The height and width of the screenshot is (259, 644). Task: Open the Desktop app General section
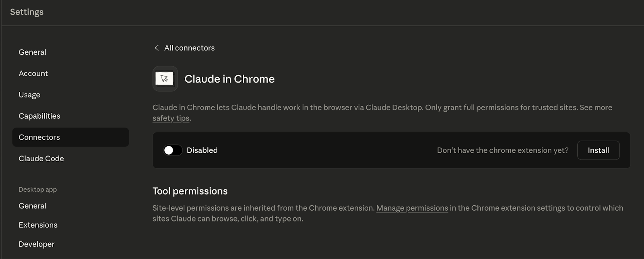coord(32,206)
